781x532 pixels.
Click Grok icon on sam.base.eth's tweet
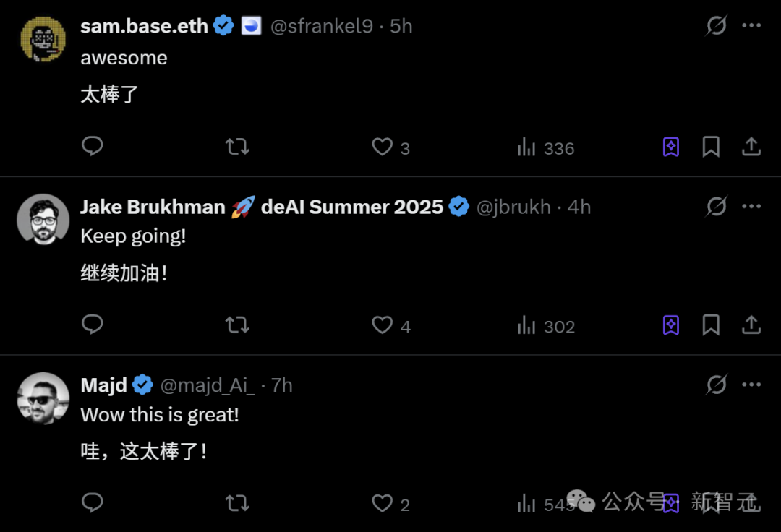coord(716,25)
